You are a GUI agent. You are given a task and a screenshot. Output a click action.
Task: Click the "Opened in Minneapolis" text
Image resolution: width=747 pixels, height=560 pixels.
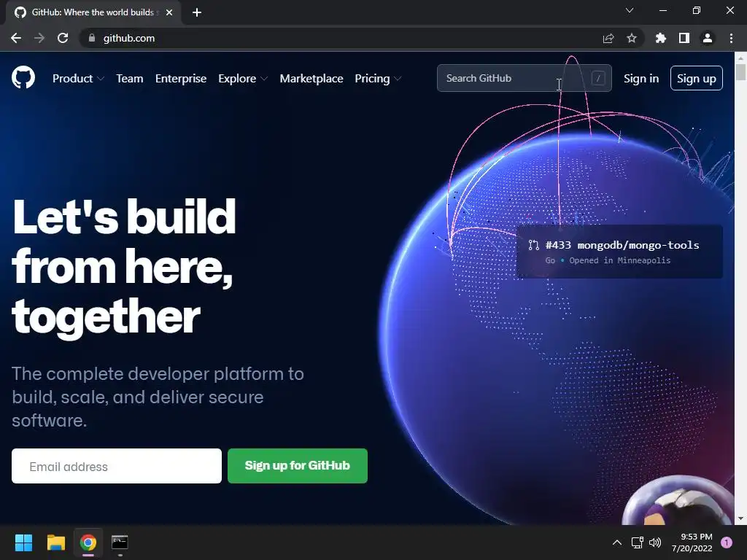(x=620, y=260)
